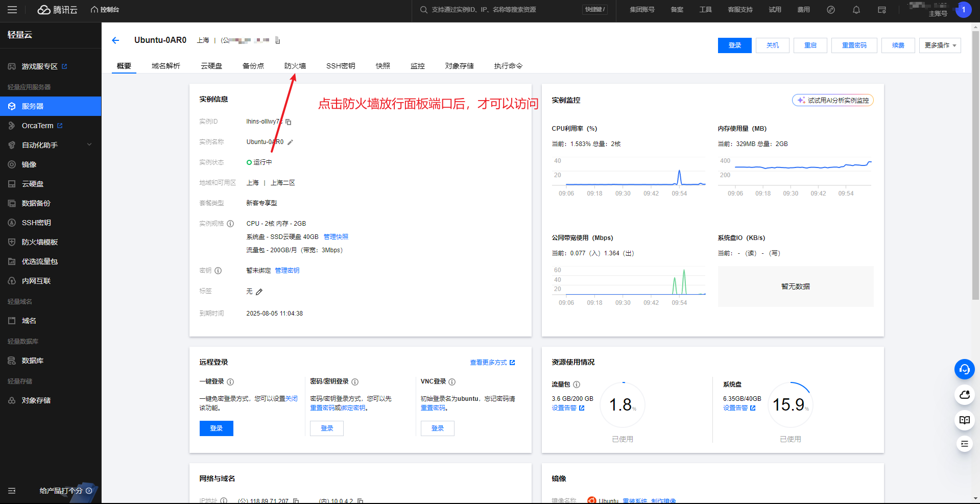The image size is (980, 504).
Task: Open the 执行命令 tab
Action: pyautogui.click(x=509, y=66)
